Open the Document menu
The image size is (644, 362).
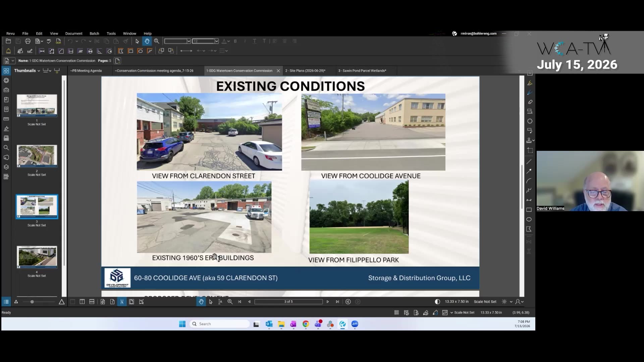point(74,34)
